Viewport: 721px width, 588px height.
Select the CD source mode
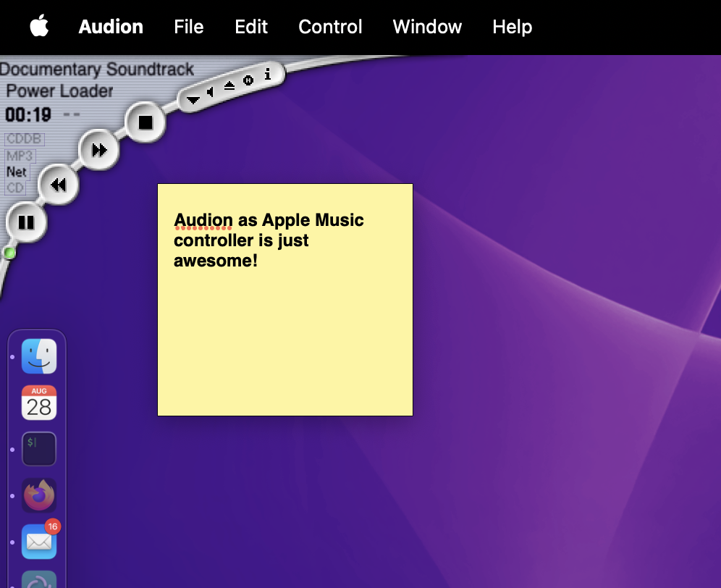coord(15,188)
